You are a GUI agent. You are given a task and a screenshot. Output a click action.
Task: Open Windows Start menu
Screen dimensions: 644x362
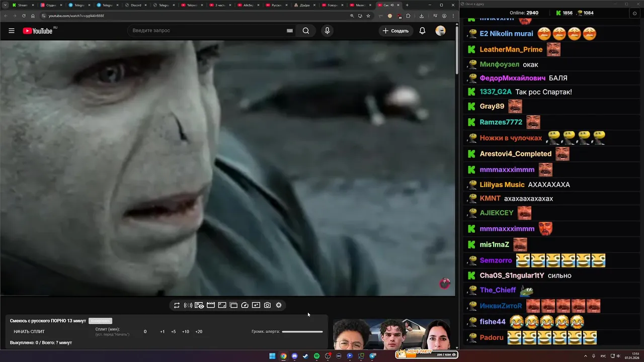point(272,356)
